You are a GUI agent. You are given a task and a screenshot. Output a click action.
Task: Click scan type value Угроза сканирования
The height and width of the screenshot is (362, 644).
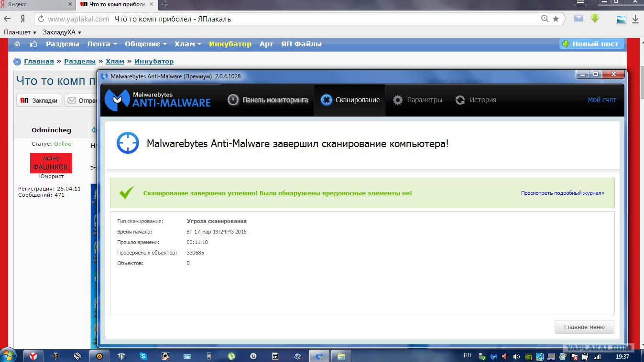(217, 221)
